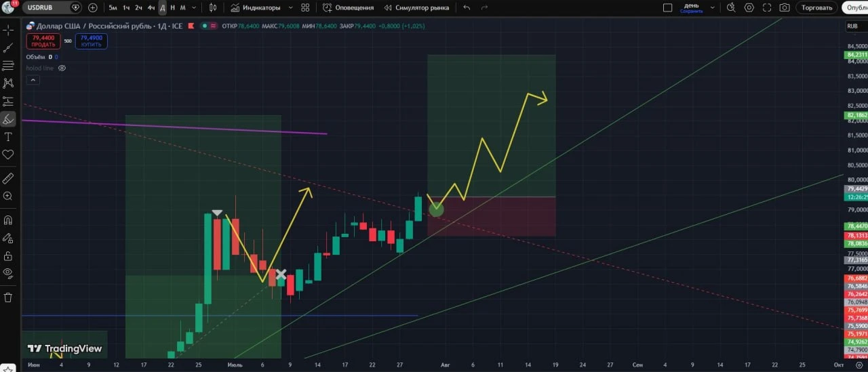Screen dimensions: 868x372
Task: Select the brush drawing tool
Action: click(8, 119)
